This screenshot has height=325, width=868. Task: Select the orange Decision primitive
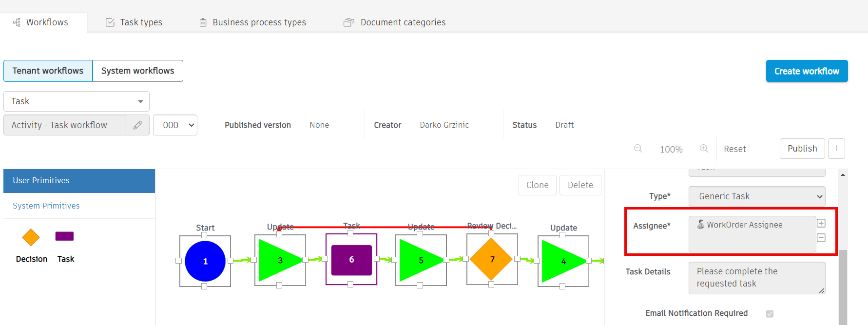point(31,237)
